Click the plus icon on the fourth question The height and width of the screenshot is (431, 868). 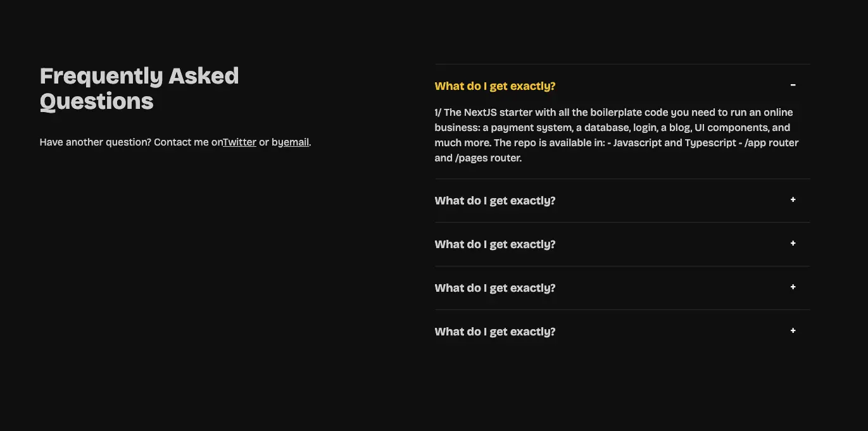pos(793,287)
